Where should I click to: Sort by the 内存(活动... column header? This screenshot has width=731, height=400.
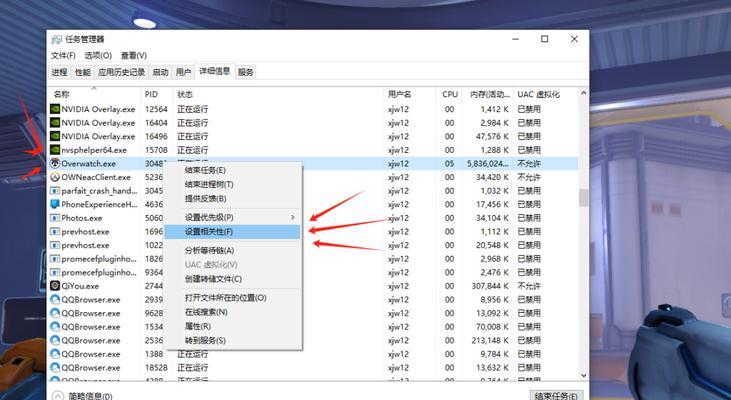coord(488,94)
